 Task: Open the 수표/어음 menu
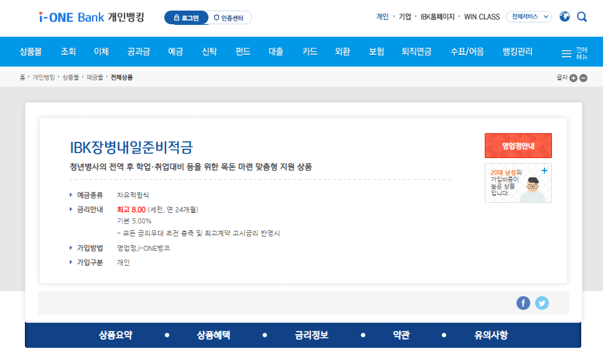(467, 52)
